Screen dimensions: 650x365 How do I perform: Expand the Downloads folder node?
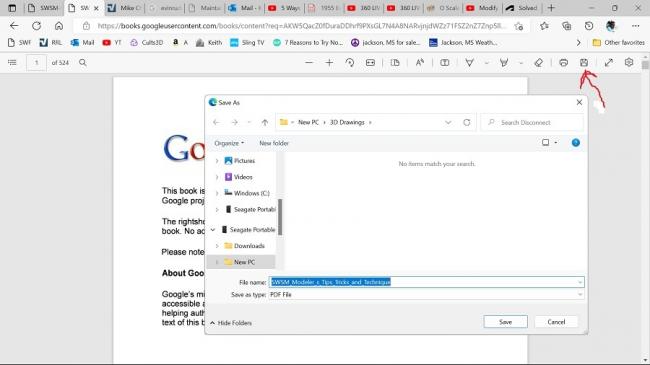pos(217,246)
